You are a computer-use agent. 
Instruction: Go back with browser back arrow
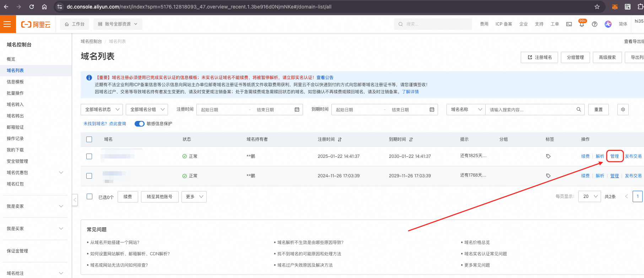click(6, 7)
